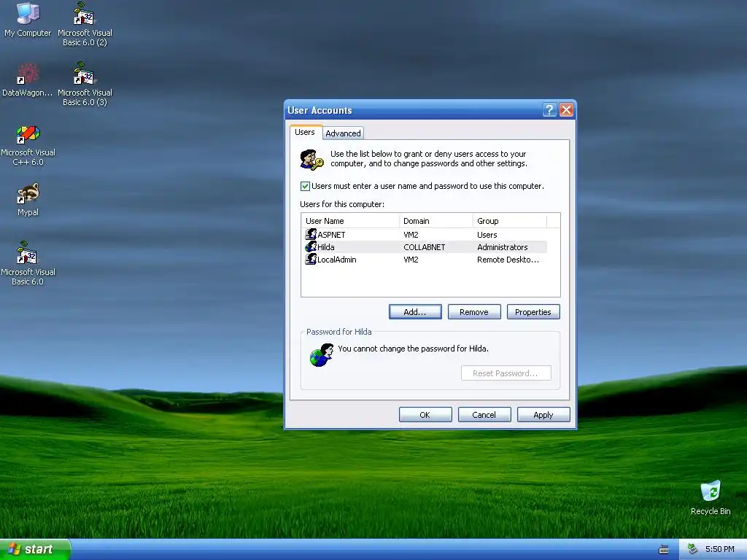Uncheck Users must enter a user name checkbox

click(x=306, y=186)
